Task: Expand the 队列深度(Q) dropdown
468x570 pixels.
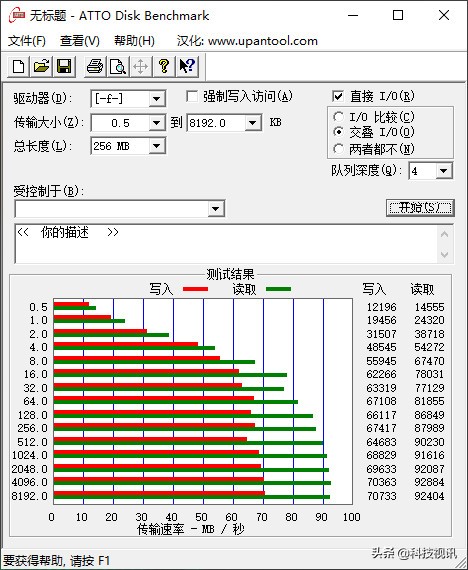Action: coord(444,171)
